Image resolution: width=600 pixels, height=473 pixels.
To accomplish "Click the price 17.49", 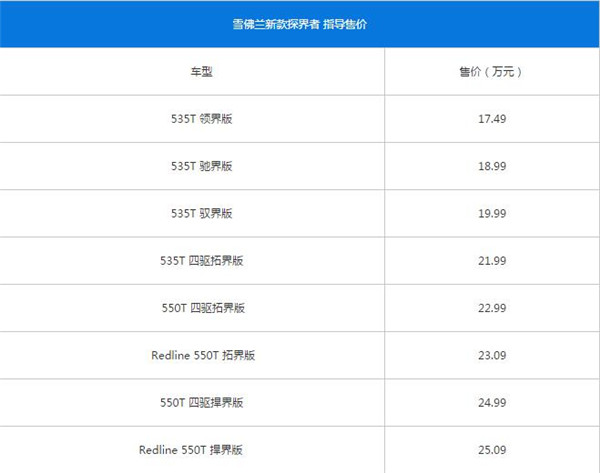I will coord(492,119).
